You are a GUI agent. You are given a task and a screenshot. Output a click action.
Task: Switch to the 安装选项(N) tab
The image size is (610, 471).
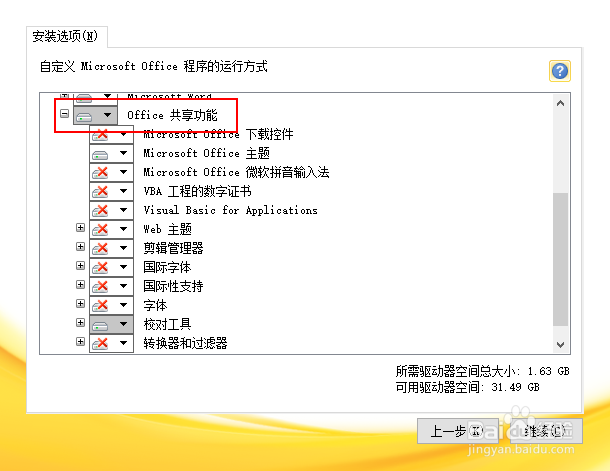click(x=66, y=37)
